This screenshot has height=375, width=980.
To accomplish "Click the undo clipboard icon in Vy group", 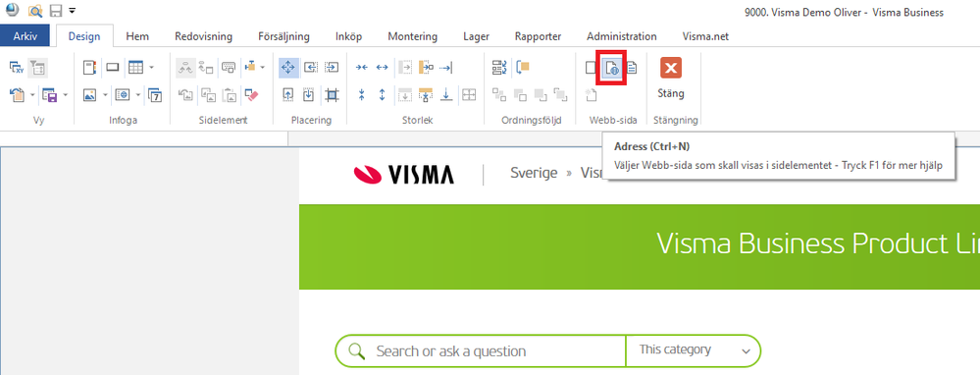I will coord(17,95).
